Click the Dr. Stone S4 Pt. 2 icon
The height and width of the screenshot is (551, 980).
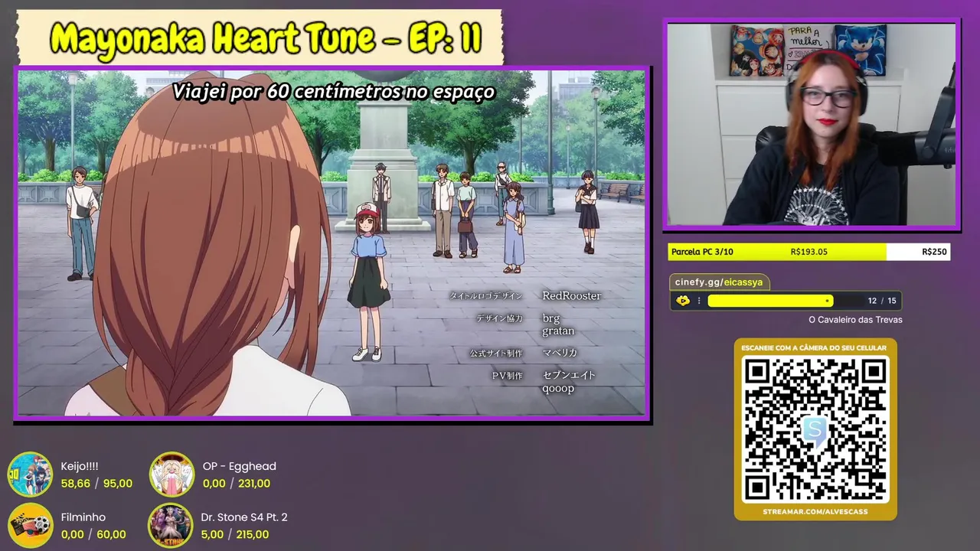pyautogui.click(x=170, y=526)
